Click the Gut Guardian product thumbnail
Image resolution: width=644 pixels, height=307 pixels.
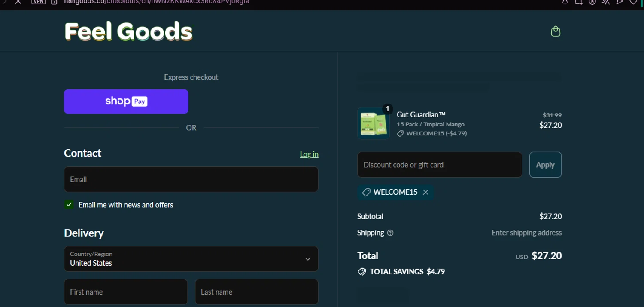coord(373,124)
